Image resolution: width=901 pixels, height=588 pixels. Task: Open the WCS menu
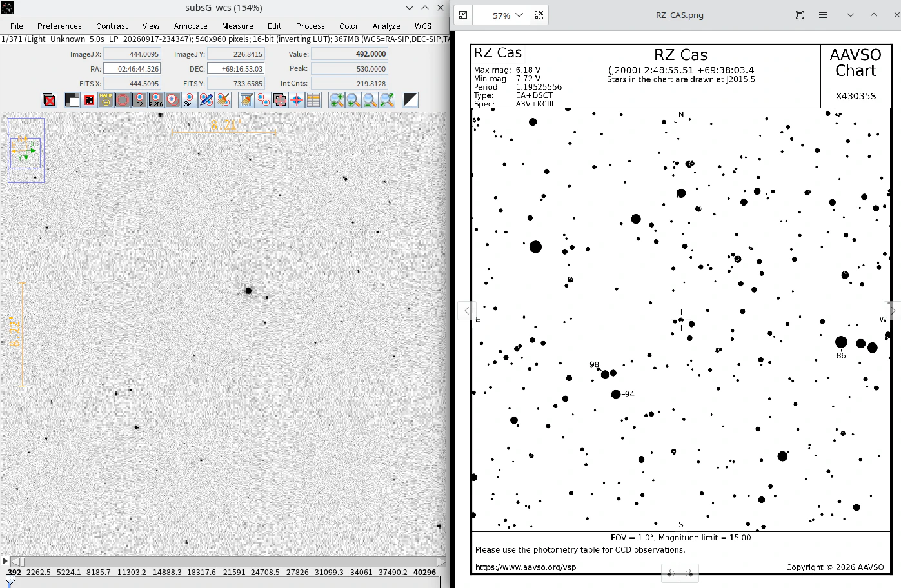pyautogui.click(x=423, y=26)
